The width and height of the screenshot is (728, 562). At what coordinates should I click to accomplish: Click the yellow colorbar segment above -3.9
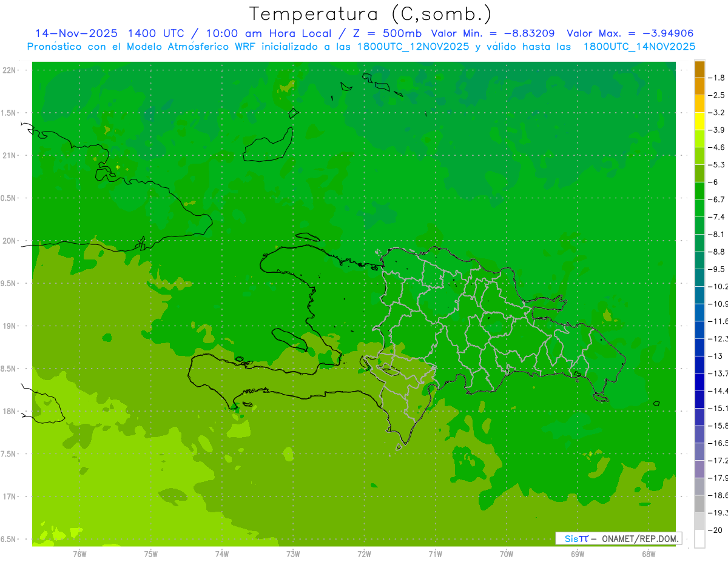[699, 121]
